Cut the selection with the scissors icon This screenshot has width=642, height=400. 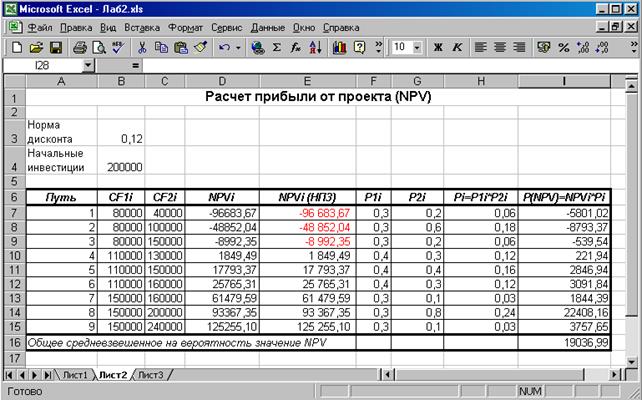[x=142, y=47]
